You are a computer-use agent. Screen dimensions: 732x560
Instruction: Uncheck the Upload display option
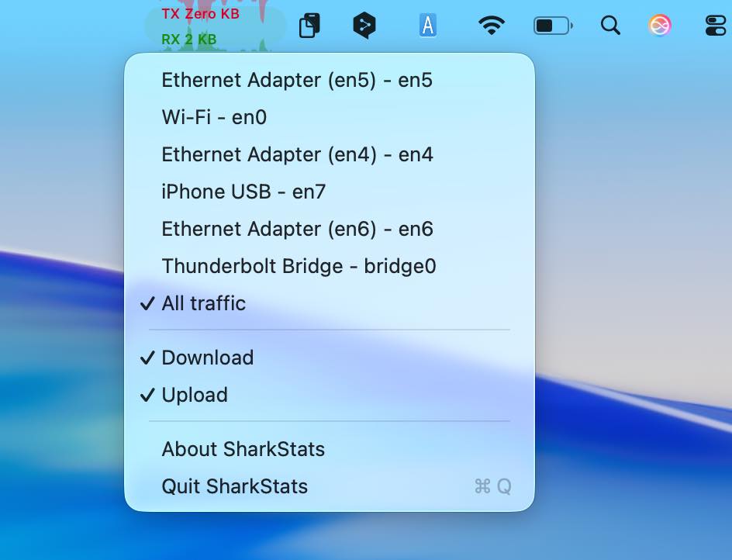click(329, 395)
